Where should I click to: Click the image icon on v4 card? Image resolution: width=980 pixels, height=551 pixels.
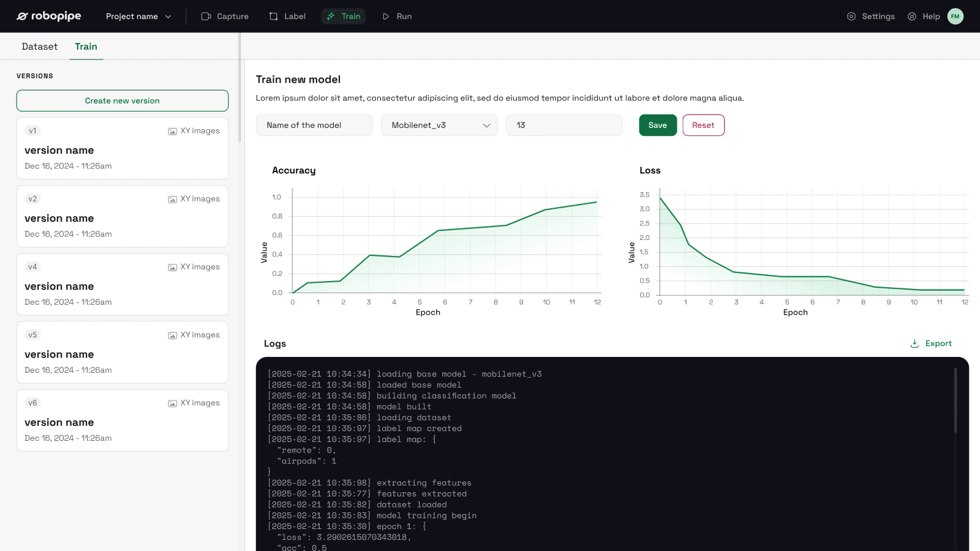click(173, 267)
